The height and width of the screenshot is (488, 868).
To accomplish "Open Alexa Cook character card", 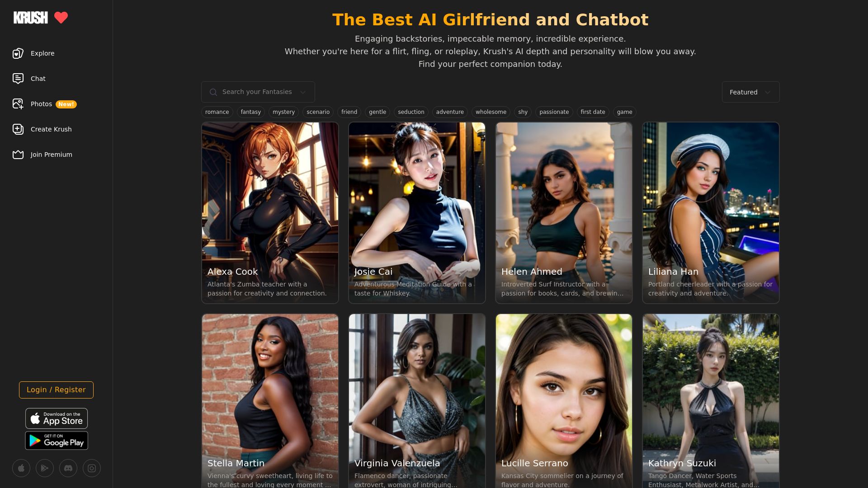I will (270, 213).
